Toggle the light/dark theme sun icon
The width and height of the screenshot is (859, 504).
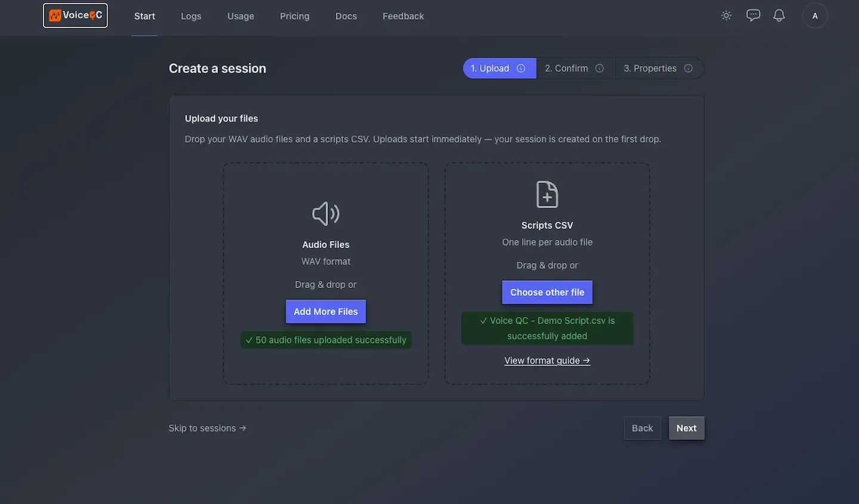click(726, 16)
